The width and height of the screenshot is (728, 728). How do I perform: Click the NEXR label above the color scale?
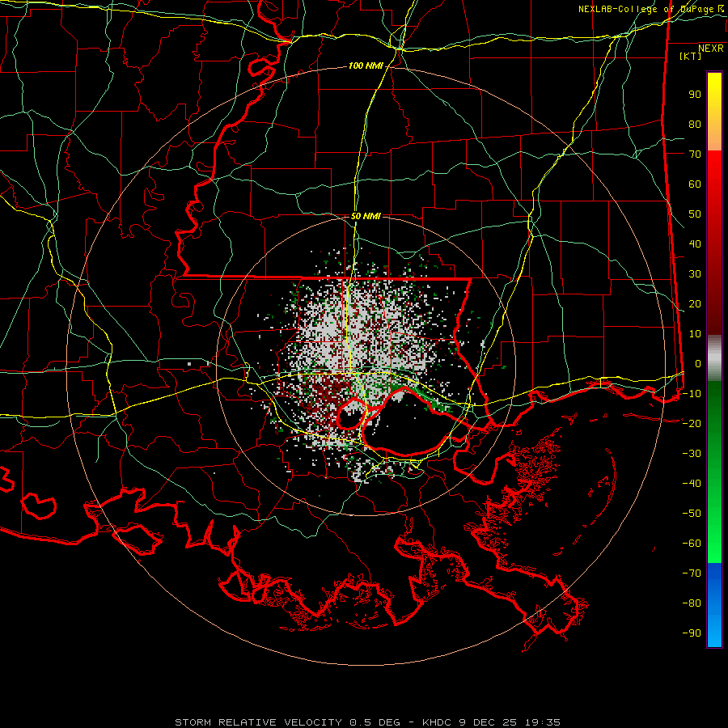[710, 49]
